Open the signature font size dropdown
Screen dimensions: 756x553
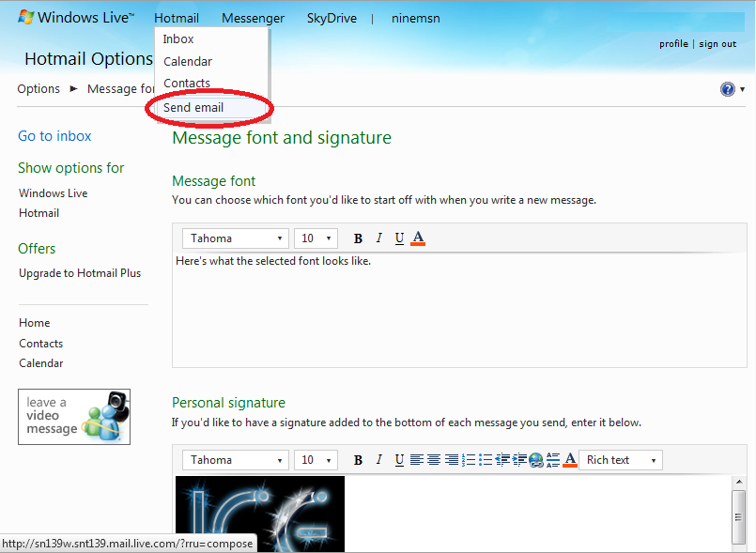[x=316, y=460]
